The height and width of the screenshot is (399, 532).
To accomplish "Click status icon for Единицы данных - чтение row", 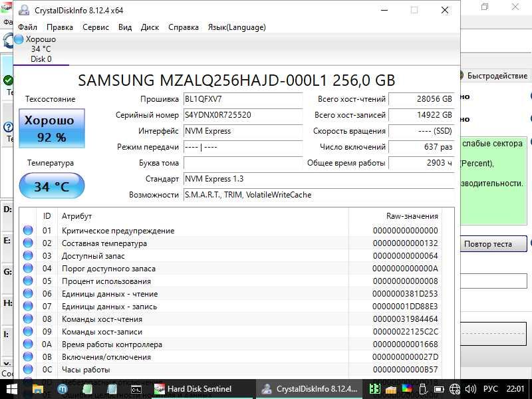I will 28,294.
